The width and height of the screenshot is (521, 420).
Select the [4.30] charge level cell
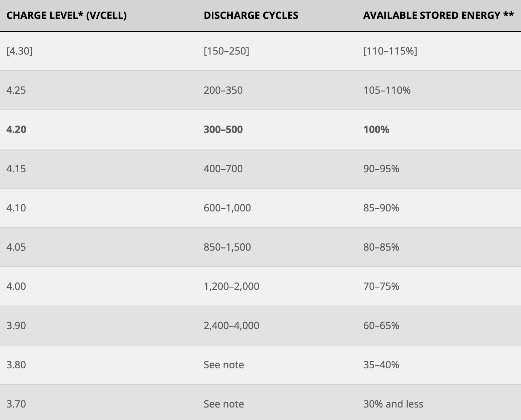19,51
